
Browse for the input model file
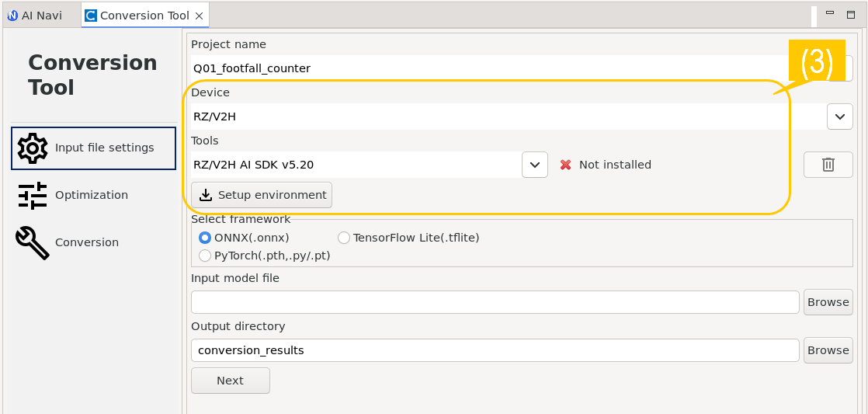pos(828,302)
